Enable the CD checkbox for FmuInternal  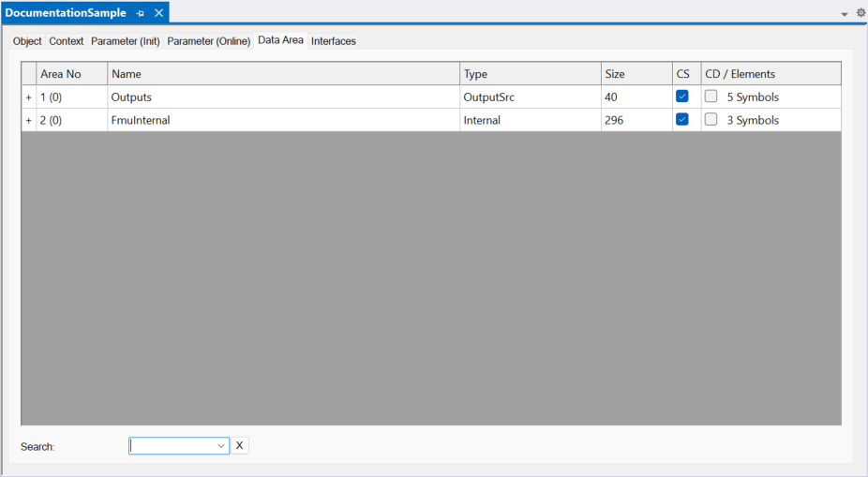[711, 120]
